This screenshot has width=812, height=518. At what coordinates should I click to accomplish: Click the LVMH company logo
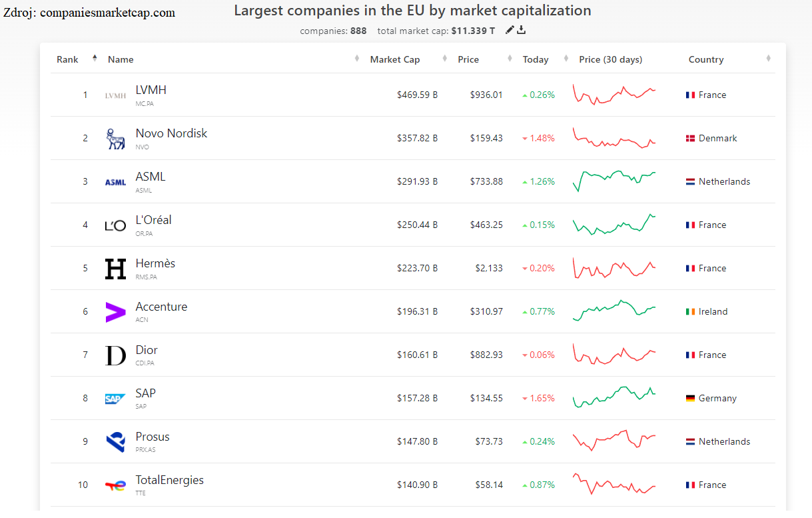coord(115,95)
